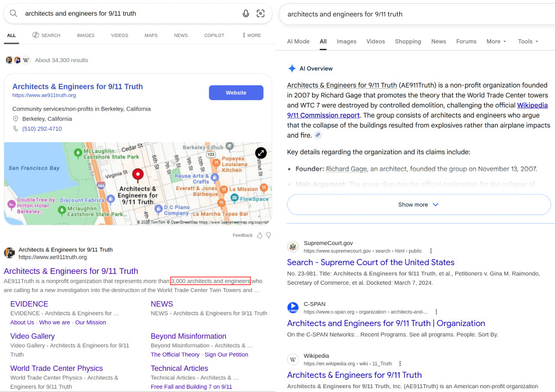Screen dimensions: 555x392
Task: Switch to Google News tab
Action: pyautogui.click(x=438, y=41)
